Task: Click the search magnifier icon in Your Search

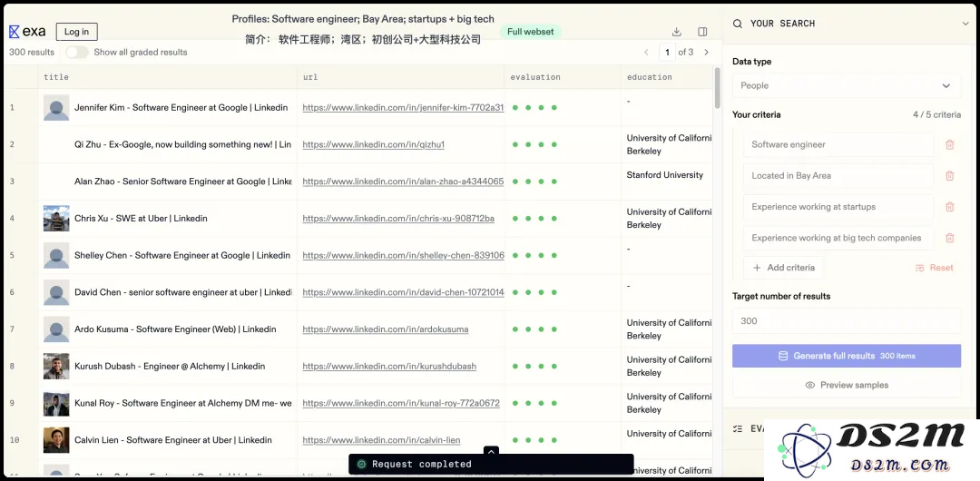Action: click(x=738, y=24)
